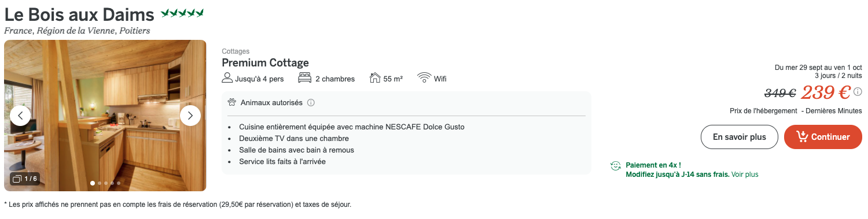Open the Le Bois aux Daims heading
The image size is (868, 219).
click(79, 14)
